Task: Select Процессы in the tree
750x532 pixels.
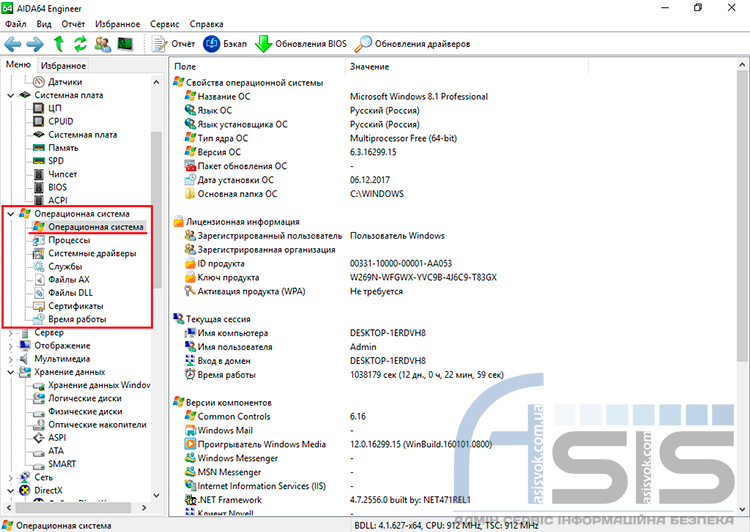Action: [69, 240]
